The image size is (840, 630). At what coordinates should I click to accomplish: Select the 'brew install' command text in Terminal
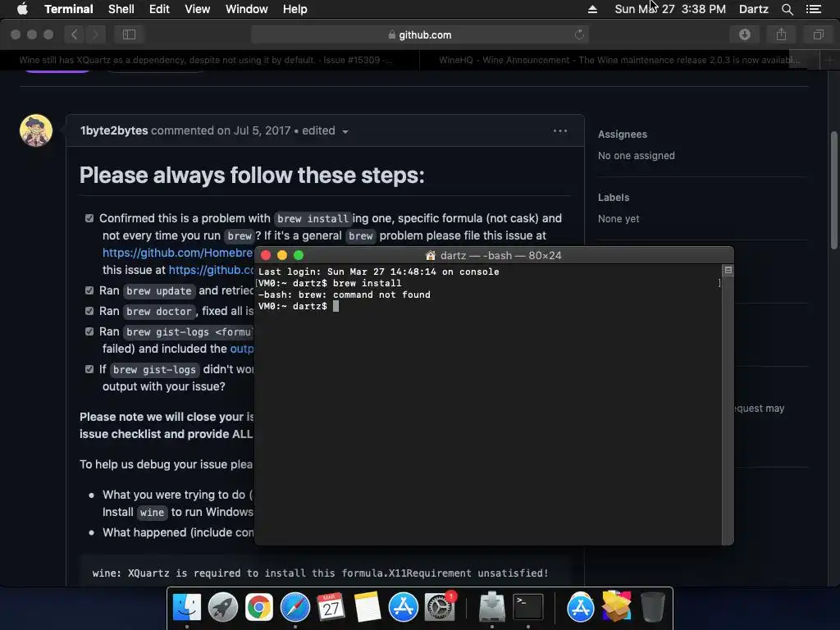[367, 283]
